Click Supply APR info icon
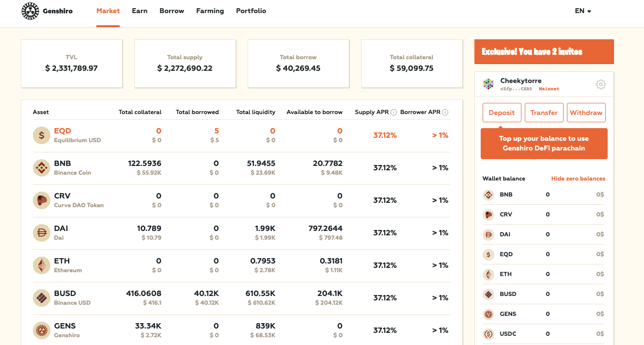Image resolution: width=644 pixels, height=345 pixels. pyautogui.click(x=394, y=112)
